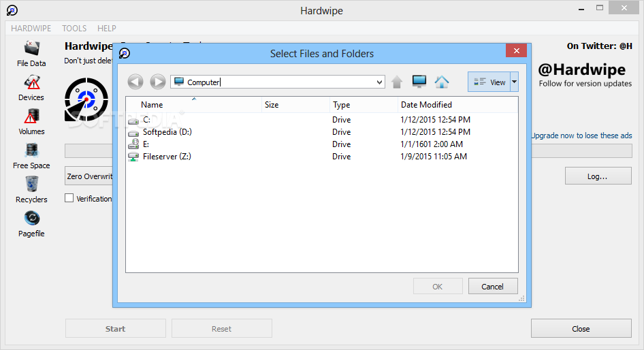This screenshot has width=644, height=350.
Task: Click the Hardwipe app logo in title bar
Action: tap(12, 10)
